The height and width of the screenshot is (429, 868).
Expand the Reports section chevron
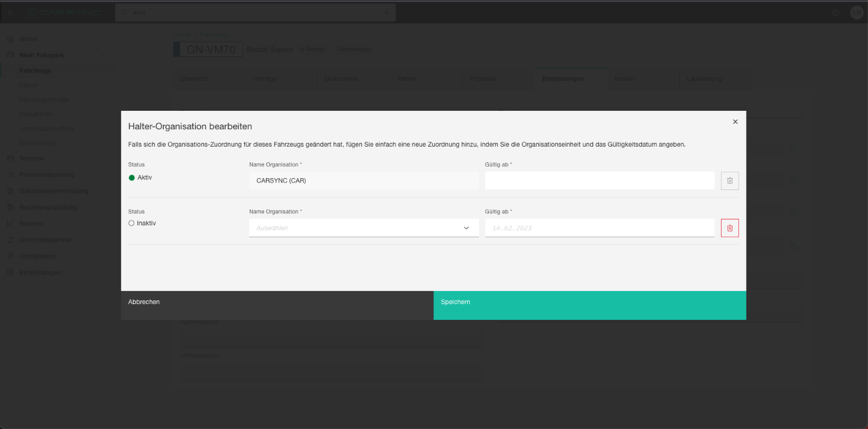click(104, 224)
